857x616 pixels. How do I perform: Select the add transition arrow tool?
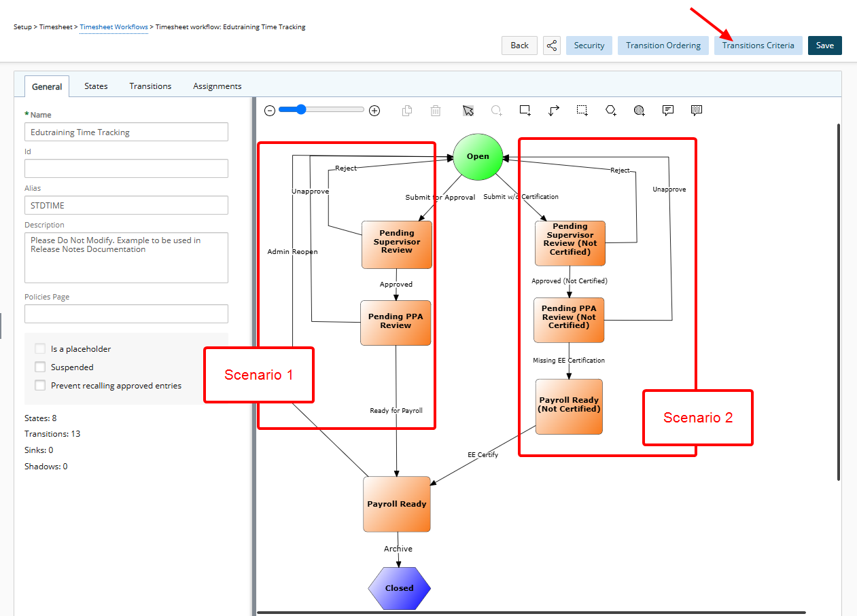(x=554, y=111)
